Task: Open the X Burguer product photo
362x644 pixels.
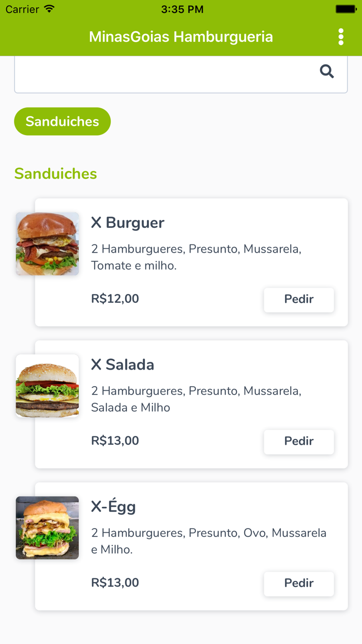Action: (x=47, y=243)
